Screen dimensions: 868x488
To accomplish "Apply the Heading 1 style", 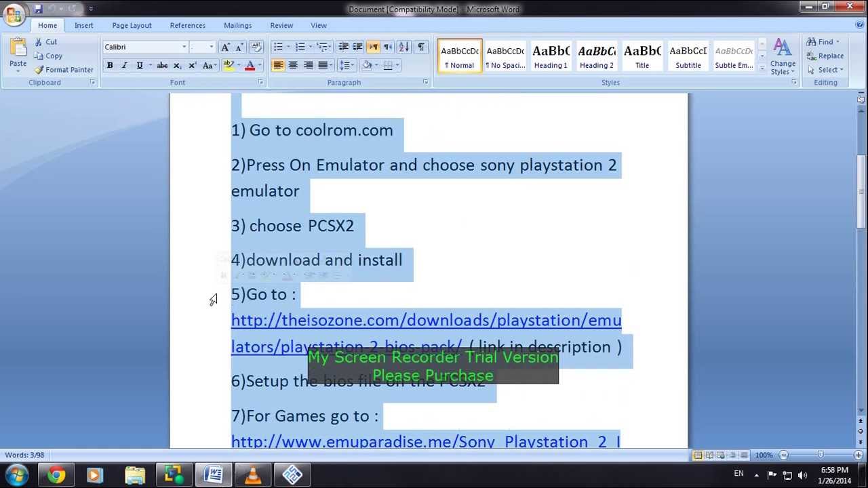I will pyautogui.click(x=551, y=56).
